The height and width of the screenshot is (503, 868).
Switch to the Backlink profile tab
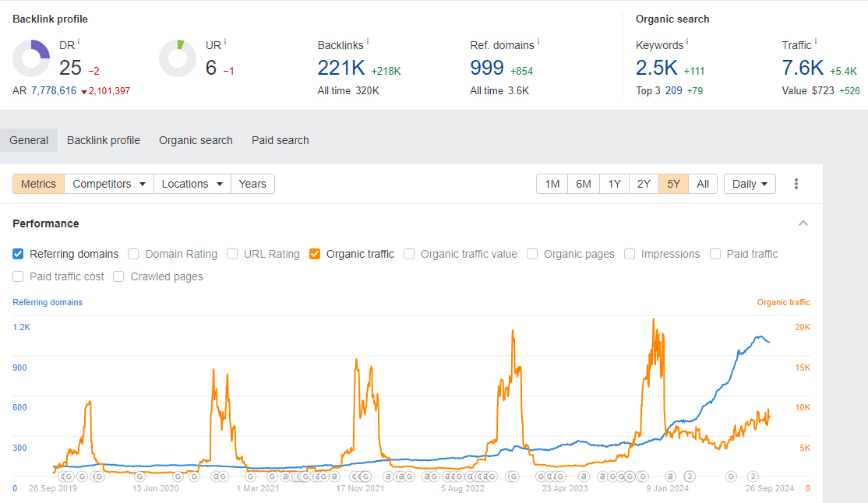click(x=104, y=140)
